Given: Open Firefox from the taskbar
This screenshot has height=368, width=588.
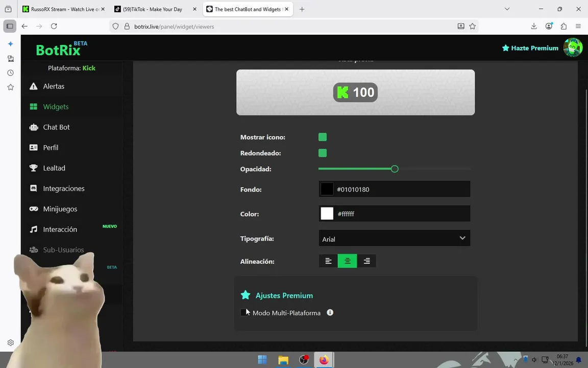Looking at the screenshot, I should click(x=324, y=360).
